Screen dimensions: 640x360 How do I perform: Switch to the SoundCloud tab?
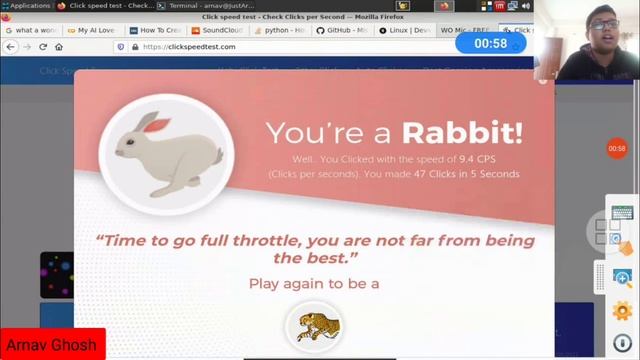coord(217,30)
